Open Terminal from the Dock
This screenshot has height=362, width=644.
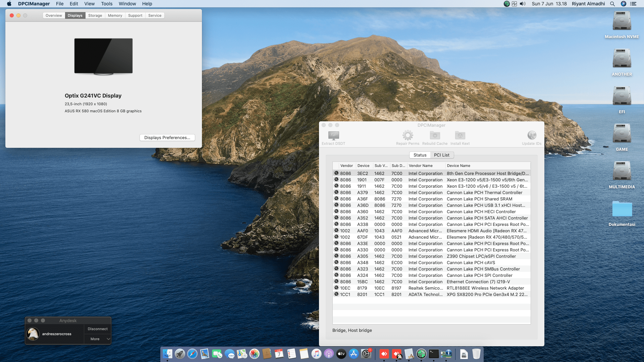click(434, 354)
